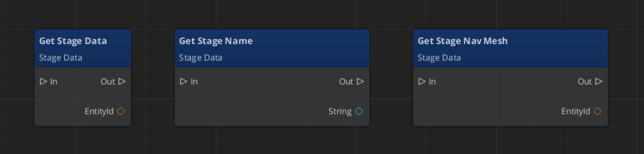The image size is (644, 154).
Task: Click the teal String output pin on Get Stage Name
Action: click(x=359, y=112)
